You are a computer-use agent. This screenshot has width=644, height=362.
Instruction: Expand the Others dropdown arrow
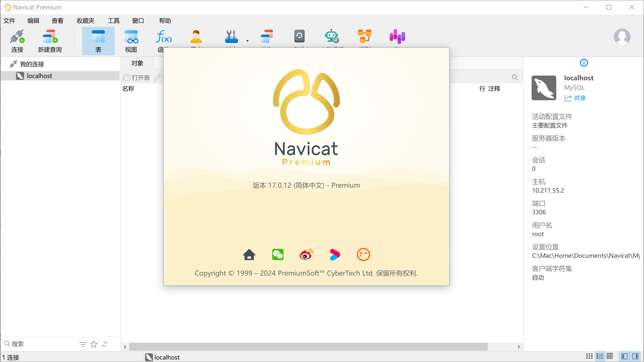248,41
